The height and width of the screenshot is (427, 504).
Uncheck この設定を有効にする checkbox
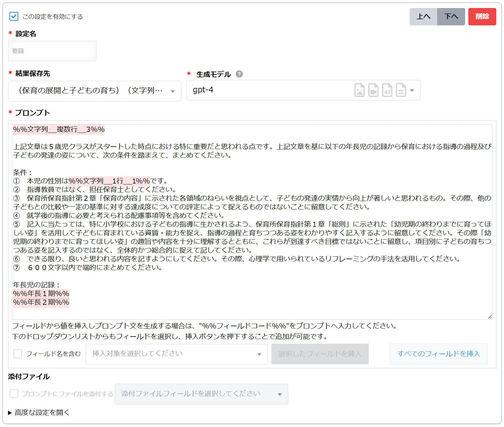14,16
